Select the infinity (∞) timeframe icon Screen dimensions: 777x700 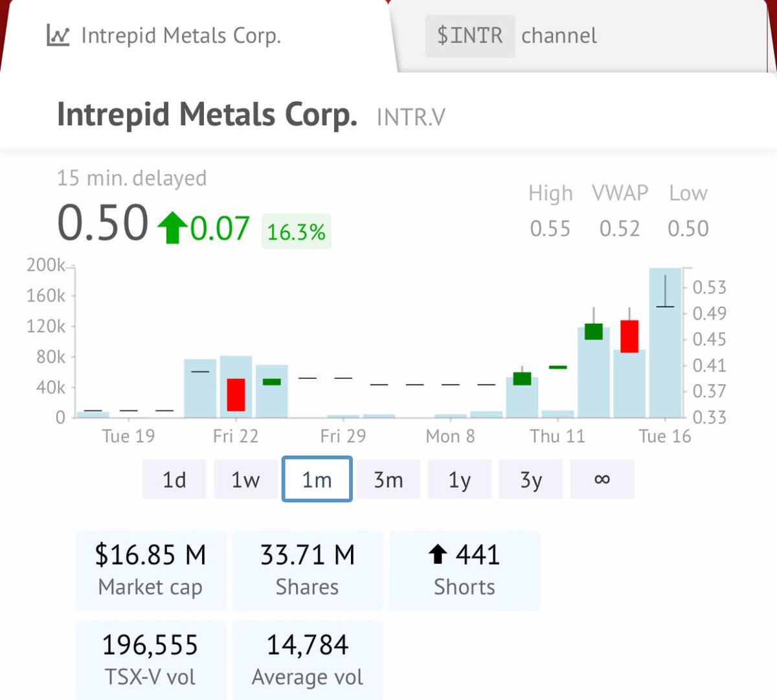click(602, 479)
